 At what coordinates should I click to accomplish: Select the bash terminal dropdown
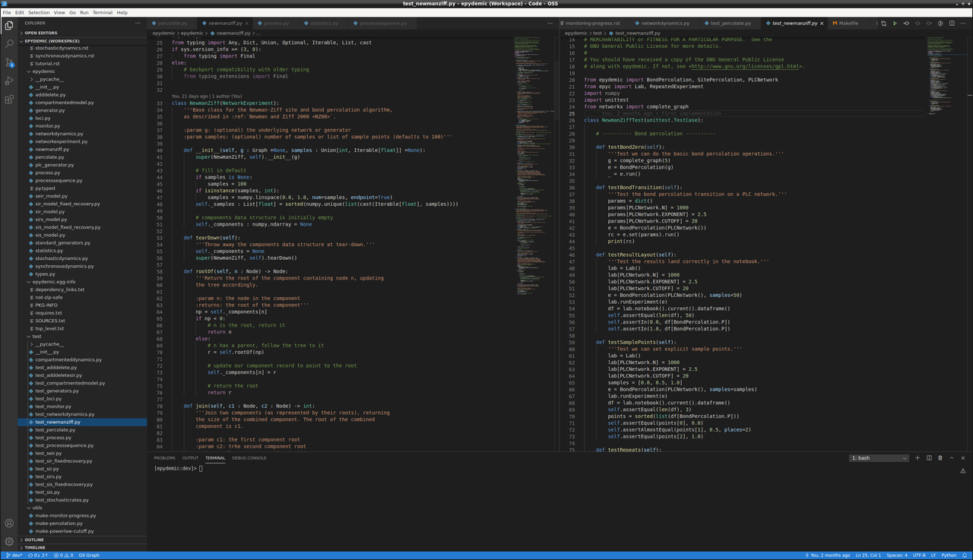pyautogui.click(x=879, y=458)
